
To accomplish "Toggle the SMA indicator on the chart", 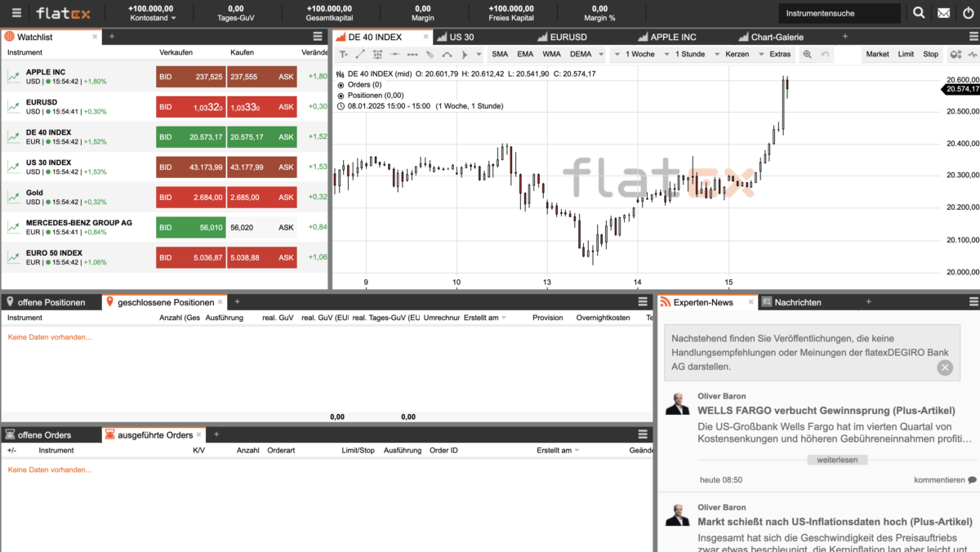I will (x=500, y=55).
